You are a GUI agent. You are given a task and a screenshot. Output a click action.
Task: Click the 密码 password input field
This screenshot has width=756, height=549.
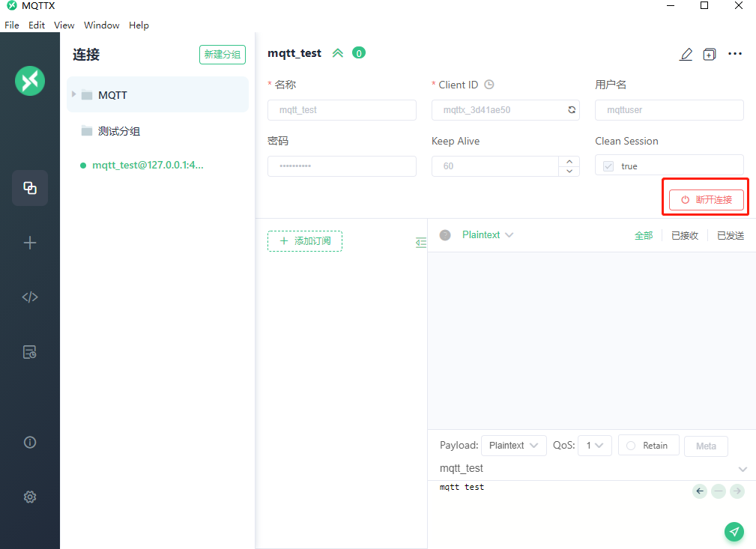(342, 166)
